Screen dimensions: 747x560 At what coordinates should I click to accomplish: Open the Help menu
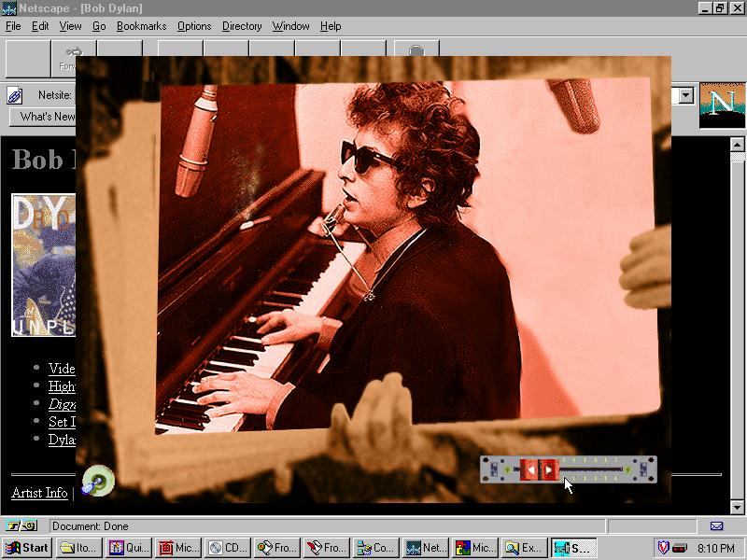point(331,26)
